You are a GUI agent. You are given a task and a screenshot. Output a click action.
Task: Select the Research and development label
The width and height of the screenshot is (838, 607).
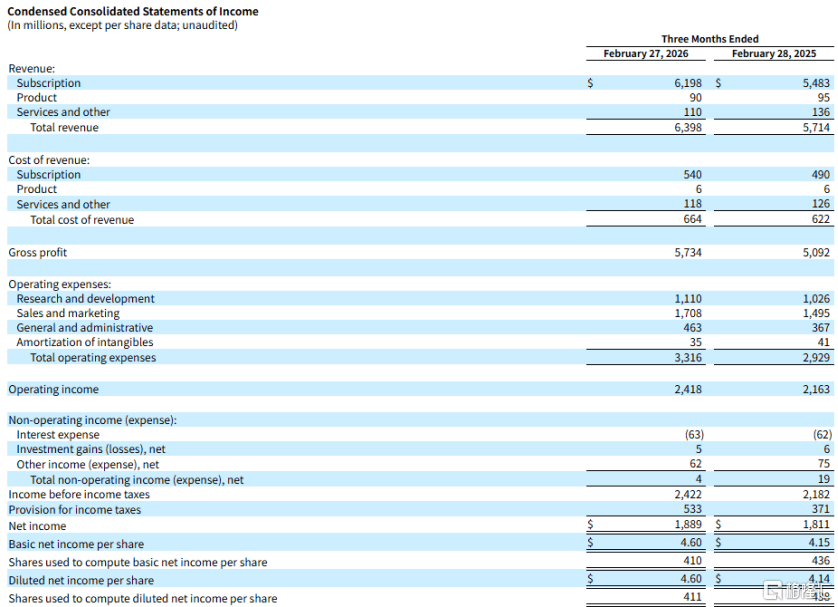85,298
